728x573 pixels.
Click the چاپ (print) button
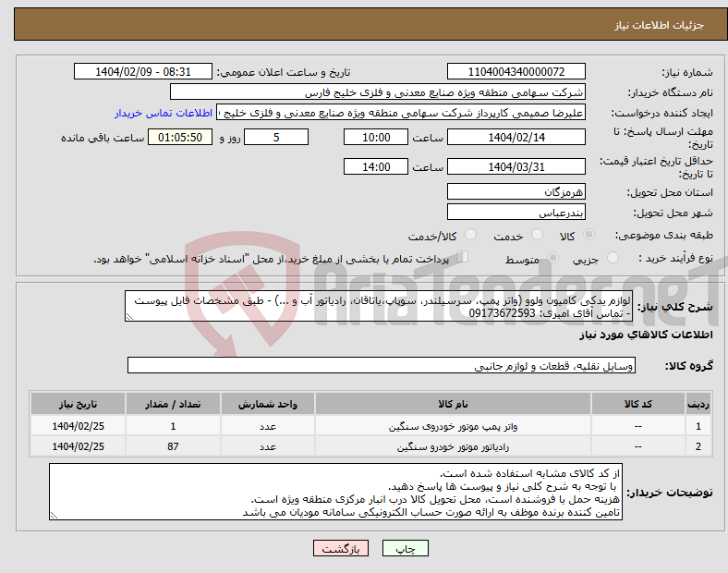(405, 548)
